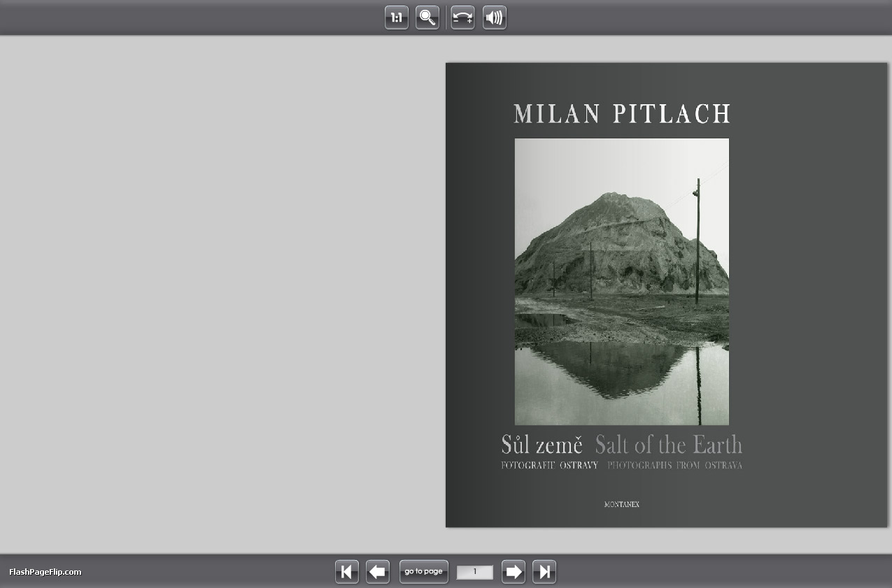Open the FlashPageFlip.com link

click(x=45, y=572)
